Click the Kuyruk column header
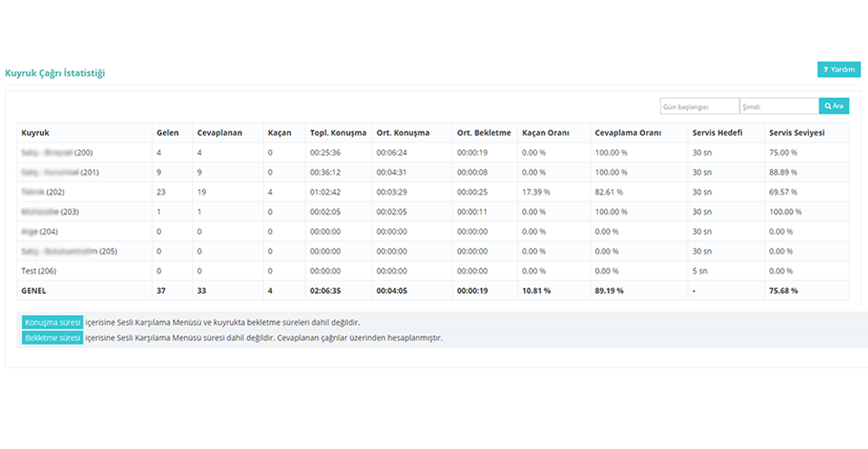This screenshot has height=449, width=868. 36,133
